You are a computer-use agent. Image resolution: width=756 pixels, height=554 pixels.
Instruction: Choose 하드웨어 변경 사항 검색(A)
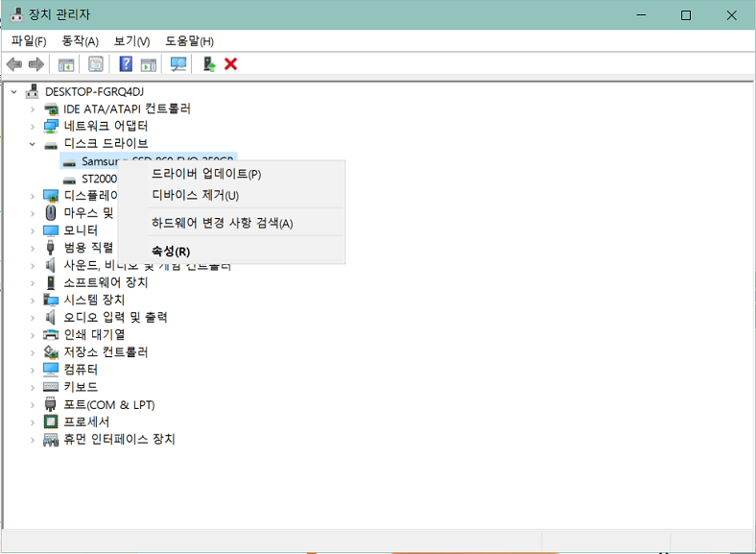(x=231, y=223)
